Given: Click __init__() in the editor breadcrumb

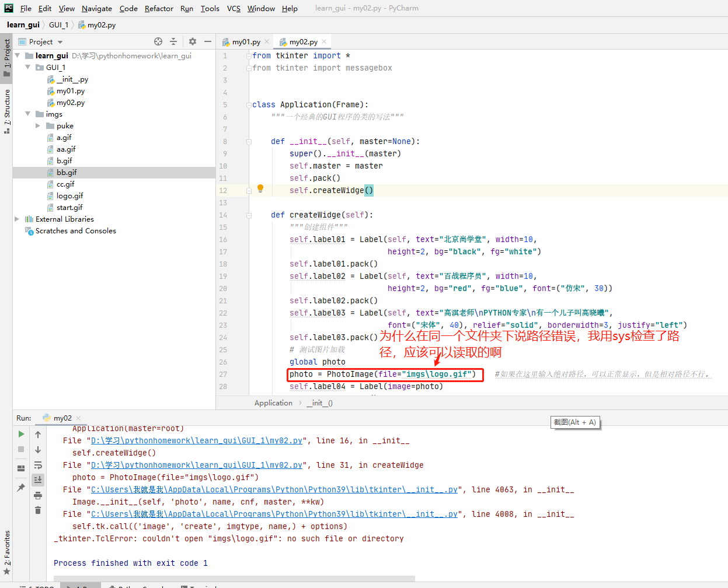Looking at the screenshot, I should (319, 402).
